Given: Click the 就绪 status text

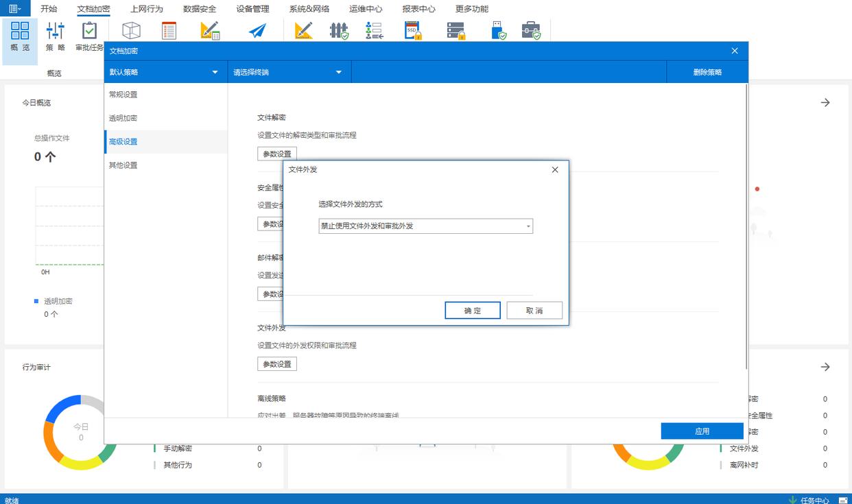Looking at the screenshot, I should [x=12, y=500].
